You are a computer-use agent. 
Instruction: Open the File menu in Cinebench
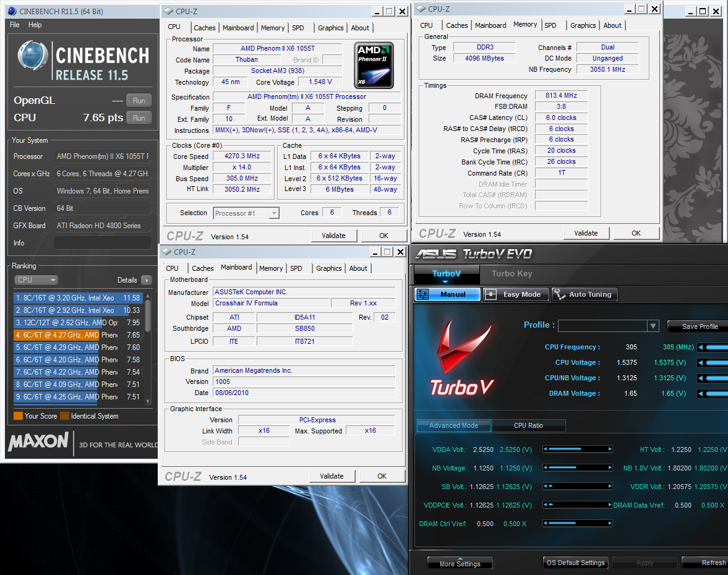point(15,25)
